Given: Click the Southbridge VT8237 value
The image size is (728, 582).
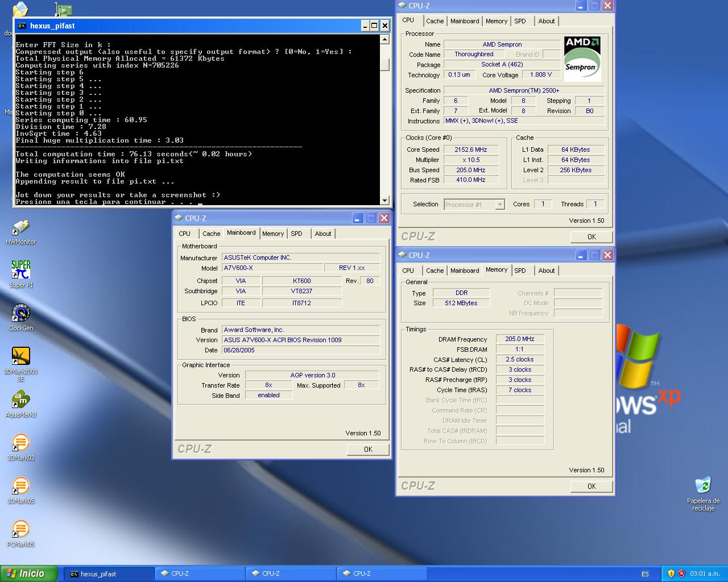Looking at the screenshot, I should [x=302, y=291].
